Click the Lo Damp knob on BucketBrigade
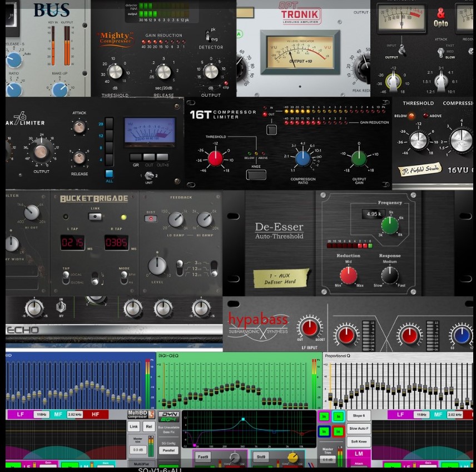 click(176, 220)
